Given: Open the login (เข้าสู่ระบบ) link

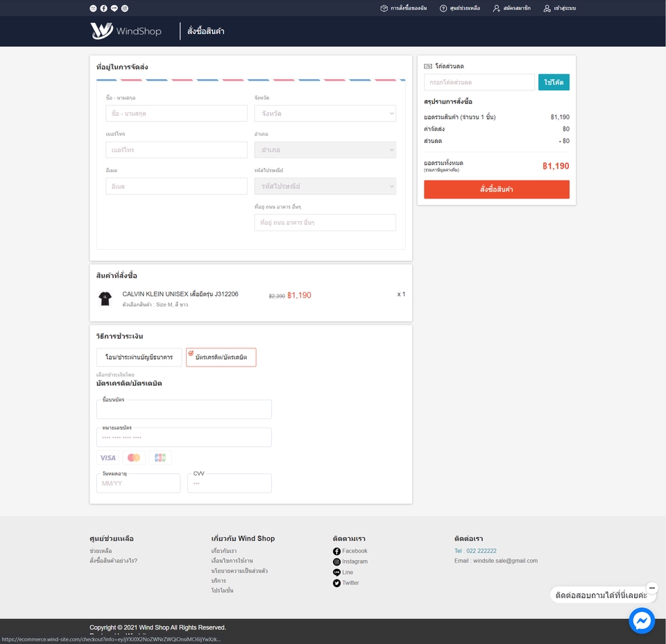Looking at the screenshot, I should point(560,8).
